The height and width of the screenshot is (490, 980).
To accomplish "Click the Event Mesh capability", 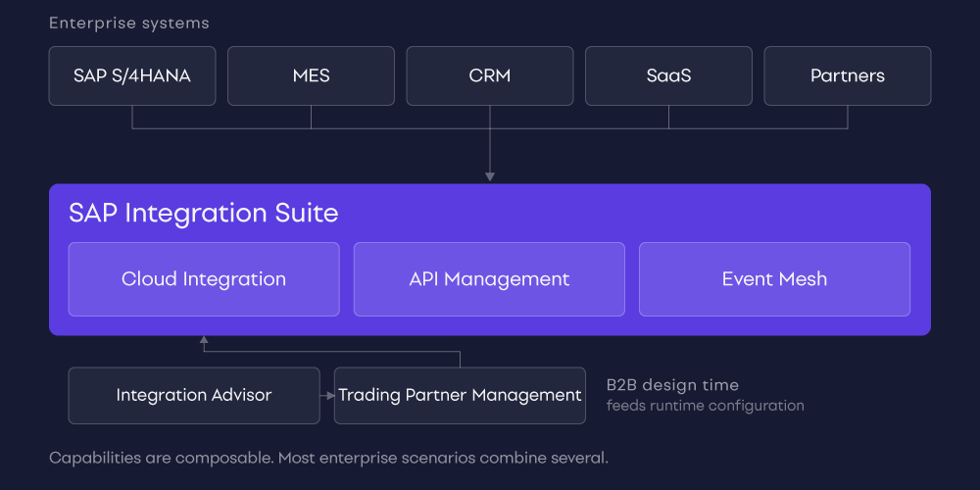I will 774,278.
